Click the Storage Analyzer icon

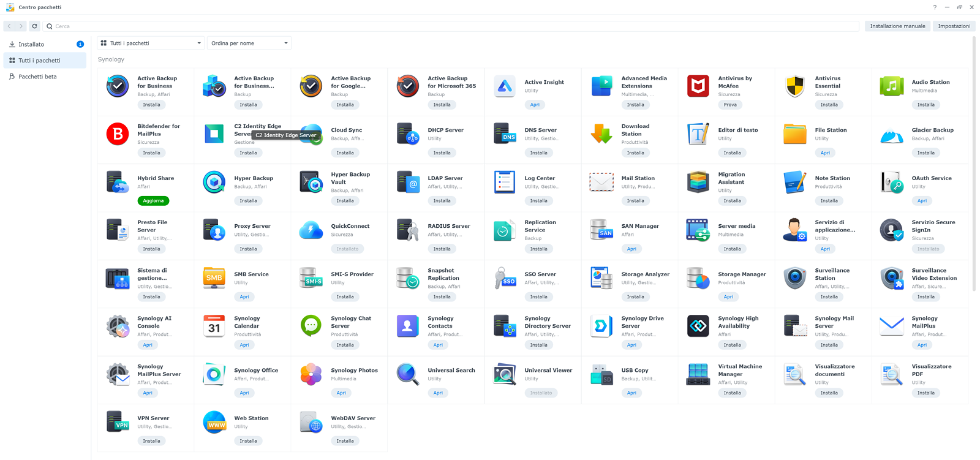(601, 278)
